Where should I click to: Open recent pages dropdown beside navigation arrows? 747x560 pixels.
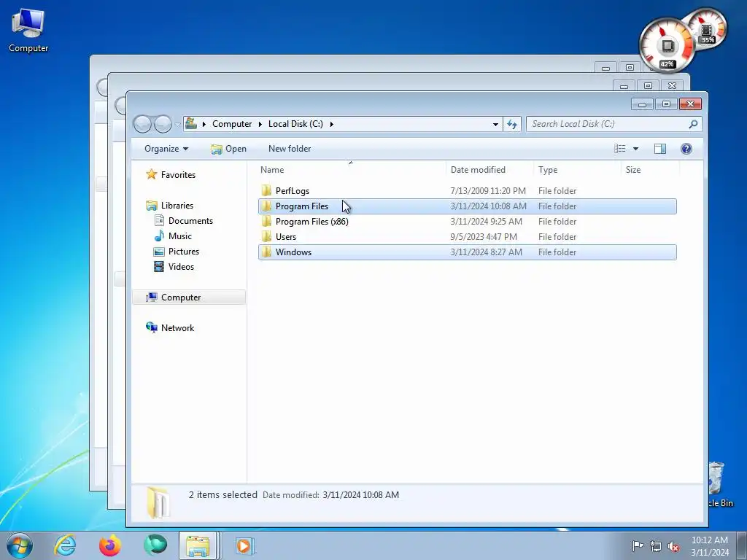click(177, 124)
